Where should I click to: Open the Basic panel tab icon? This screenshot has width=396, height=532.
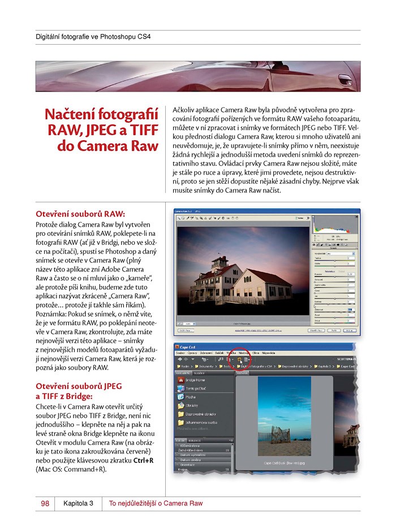[314, 245]
